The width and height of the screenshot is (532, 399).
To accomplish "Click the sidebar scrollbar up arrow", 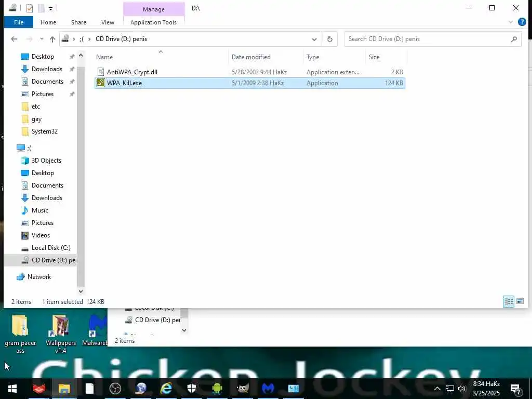I will pos(81,55).
